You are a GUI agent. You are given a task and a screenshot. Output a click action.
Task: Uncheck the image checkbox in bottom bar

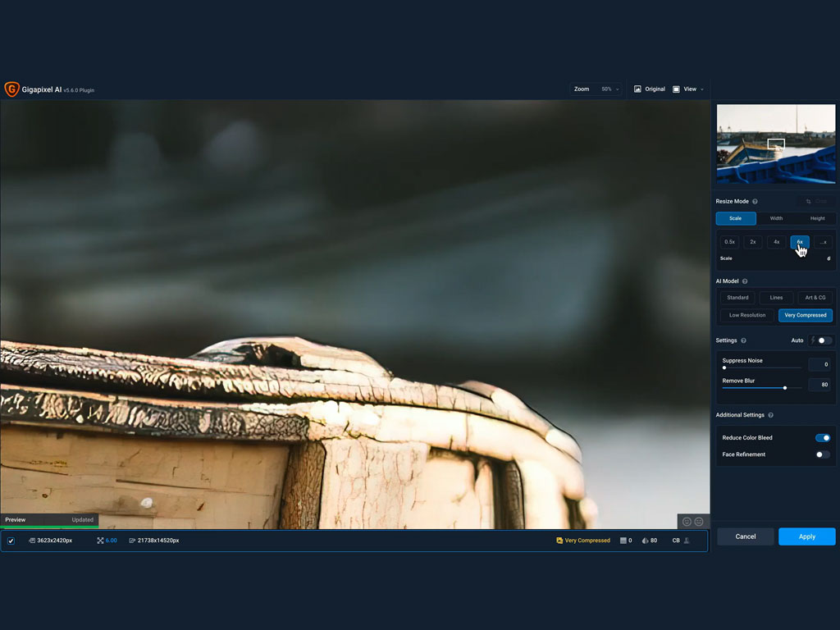click(11, 541)
